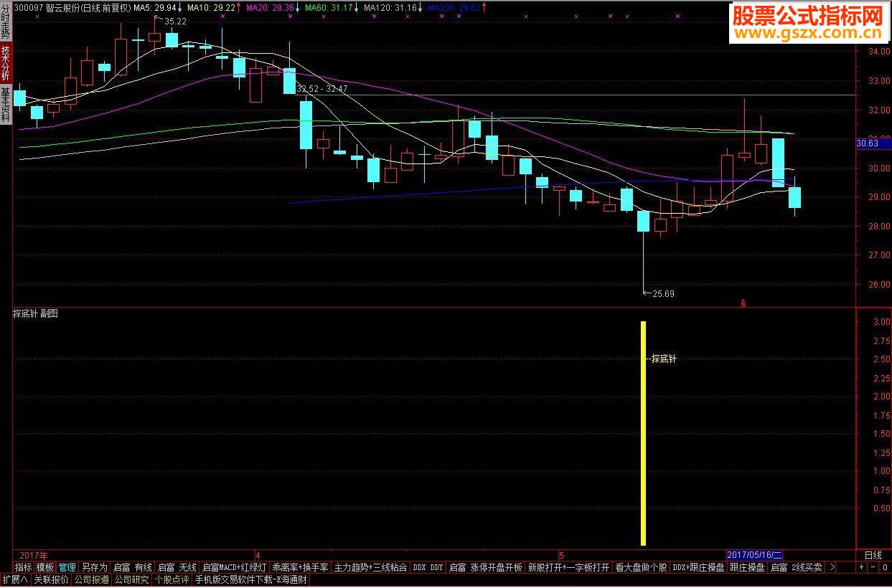The image size is (892, 588).
Task: Apply the 乖离率+换手率 template
Action: 301,567
